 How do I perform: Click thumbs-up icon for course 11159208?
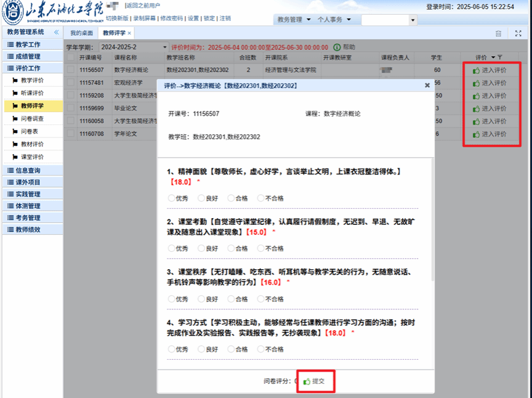(476, 96)
